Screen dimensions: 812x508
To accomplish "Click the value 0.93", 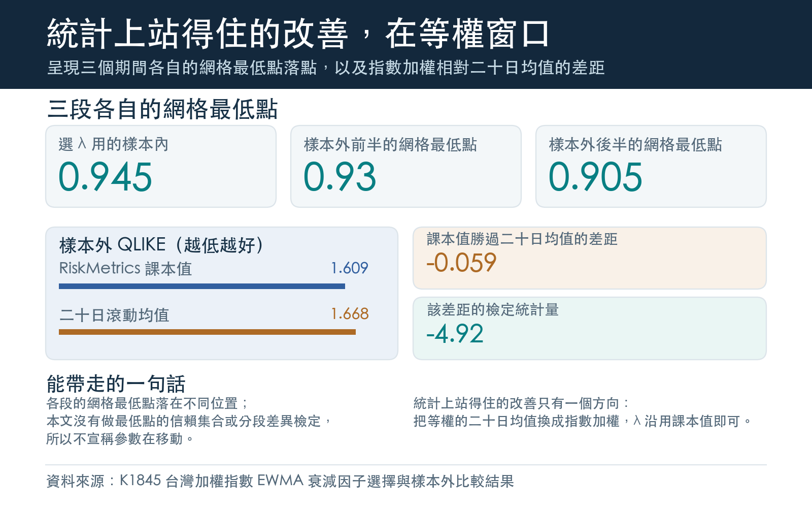I will (x=340, y=177).
